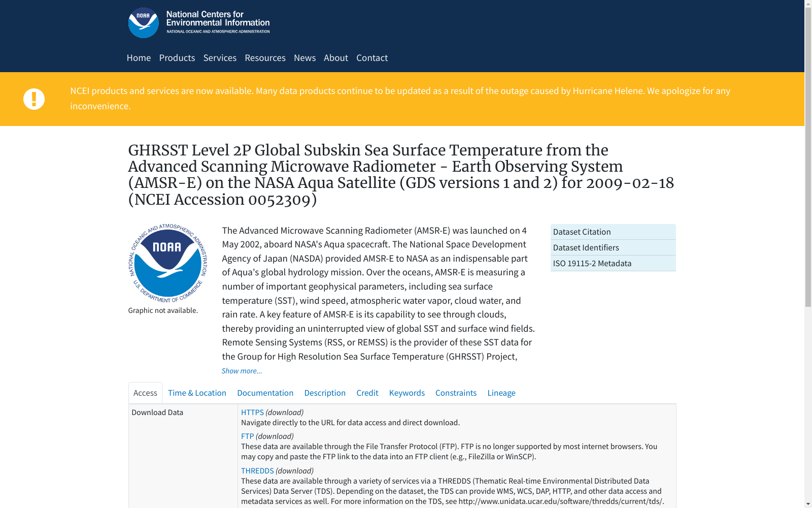Image resolution: width=812 pixels, height=508 pixels.
Task: Go to the News page
Action: [x=304, y=58]
